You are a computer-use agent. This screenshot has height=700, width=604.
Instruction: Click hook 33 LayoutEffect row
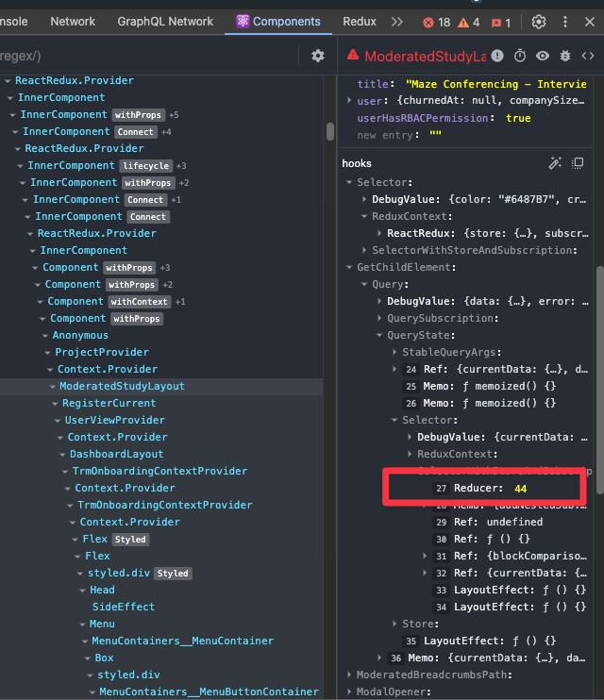pos(510,590)
